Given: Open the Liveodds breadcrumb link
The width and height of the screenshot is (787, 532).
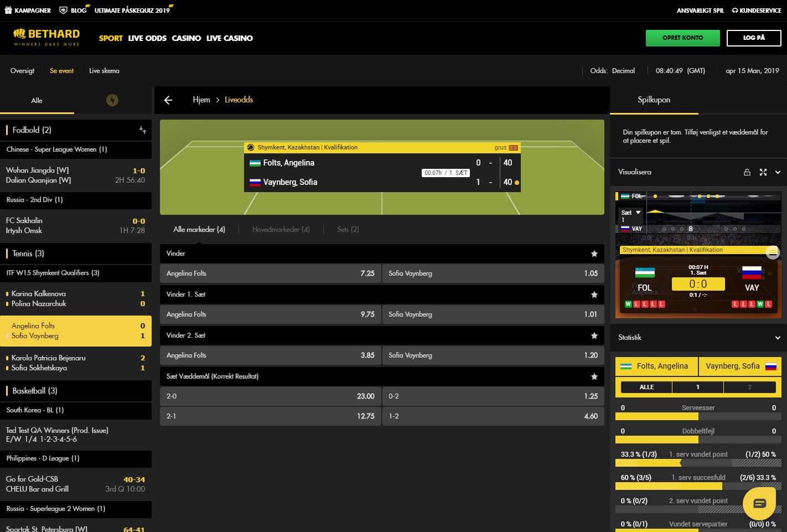Looking at the screenshot, I should tap(239, 100).
